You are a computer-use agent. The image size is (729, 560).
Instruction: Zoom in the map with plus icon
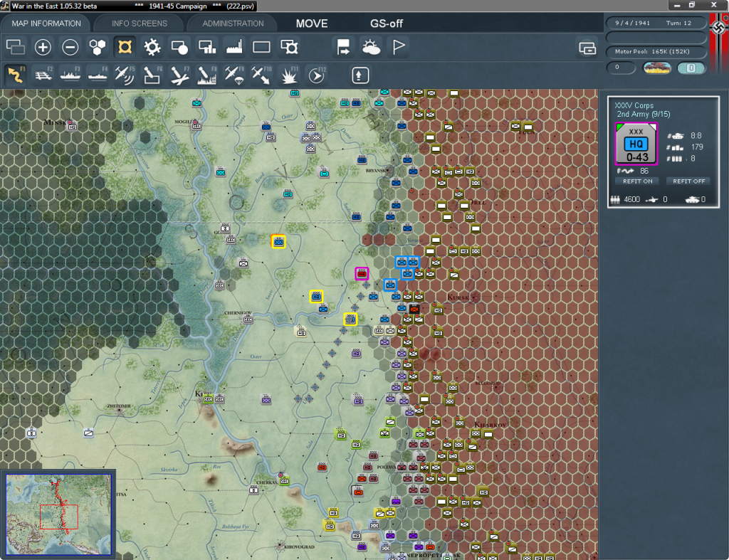[43, 47]
